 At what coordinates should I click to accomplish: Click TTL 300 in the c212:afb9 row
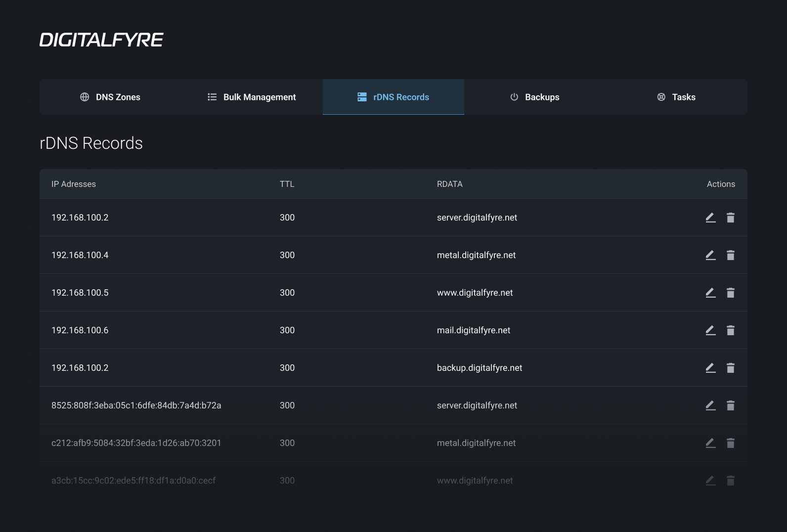[x=287, y=443]
